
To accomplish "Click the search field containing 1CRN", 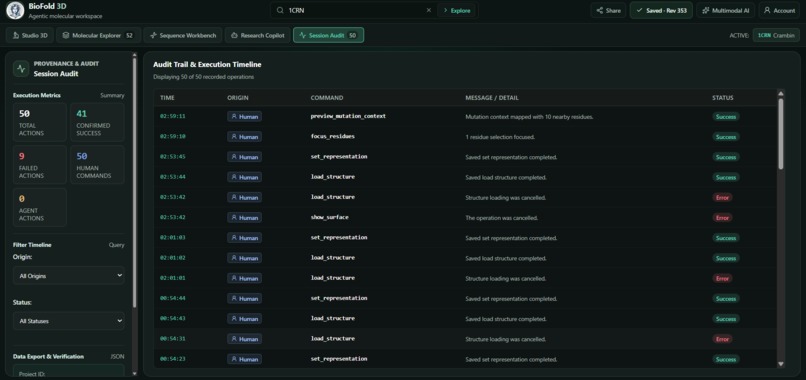I will click(355, 10).
